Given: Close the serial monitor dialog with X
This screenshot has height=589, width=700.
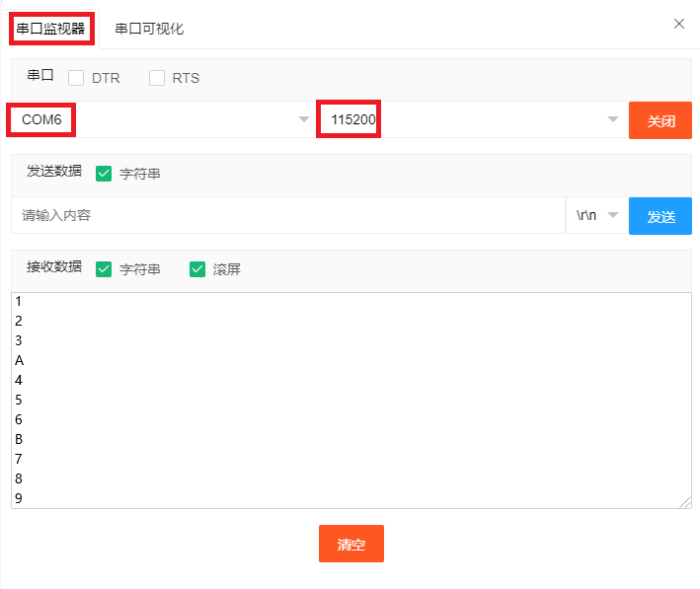Looking at the screenshot, I should tap(679, 24).
